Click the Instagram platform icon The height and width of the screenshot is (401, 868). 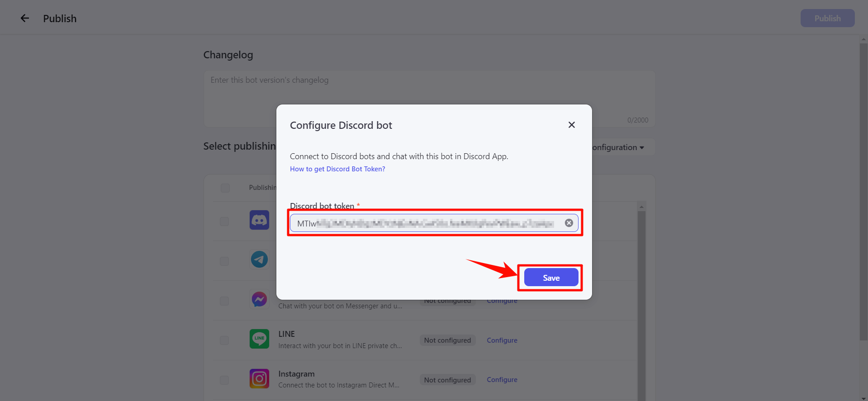coord(259,378)
